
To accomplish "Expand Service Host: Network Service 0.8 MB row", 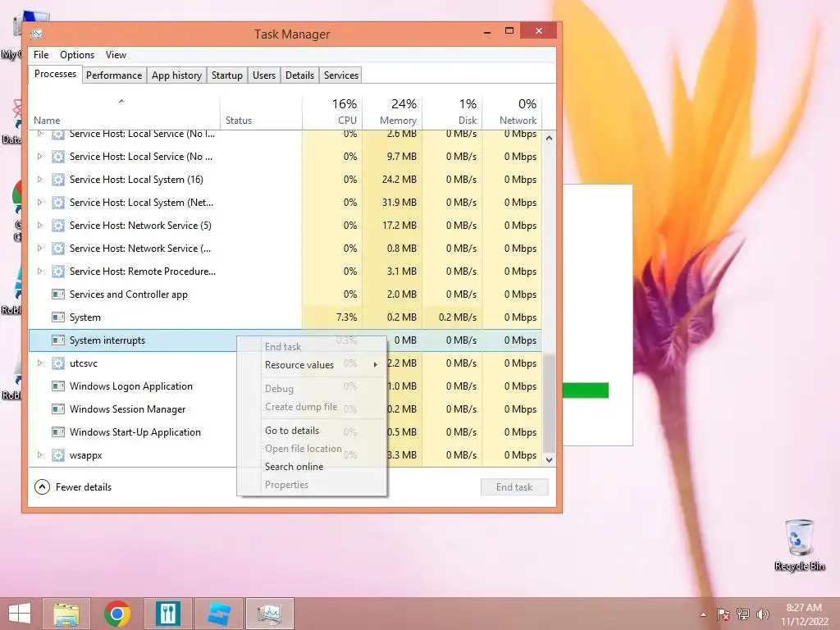I will 39,249.
